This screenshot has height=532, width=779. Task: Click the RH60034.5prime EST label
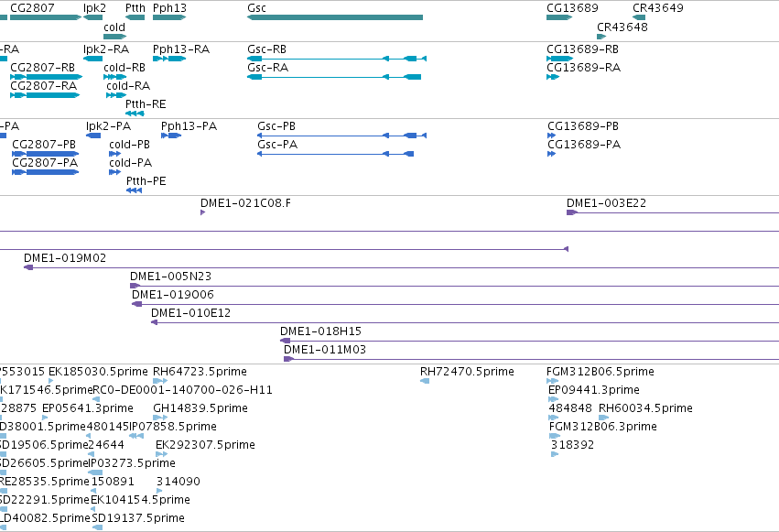[x=645, y=408]
